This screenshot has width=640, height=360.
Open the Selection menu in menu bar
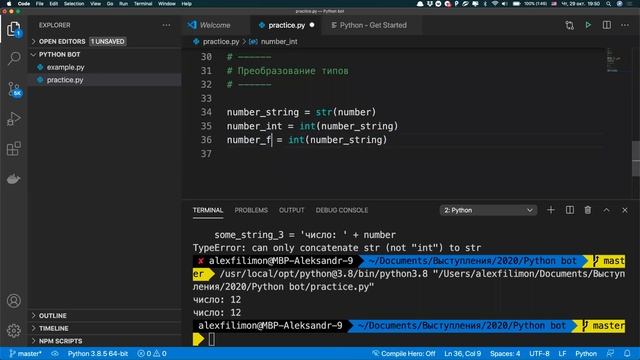pyautogui.click(x=74, y=4)
